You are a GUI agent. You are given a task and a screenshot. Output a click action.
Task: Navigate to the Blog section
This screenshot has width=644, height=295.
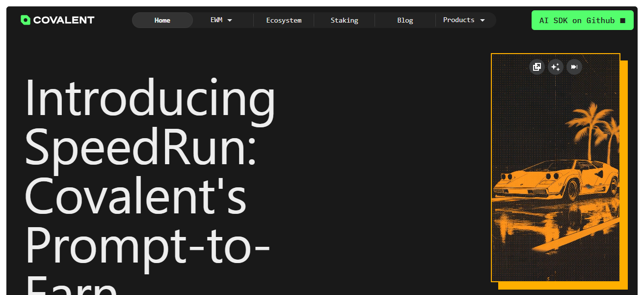pos(405,20)
